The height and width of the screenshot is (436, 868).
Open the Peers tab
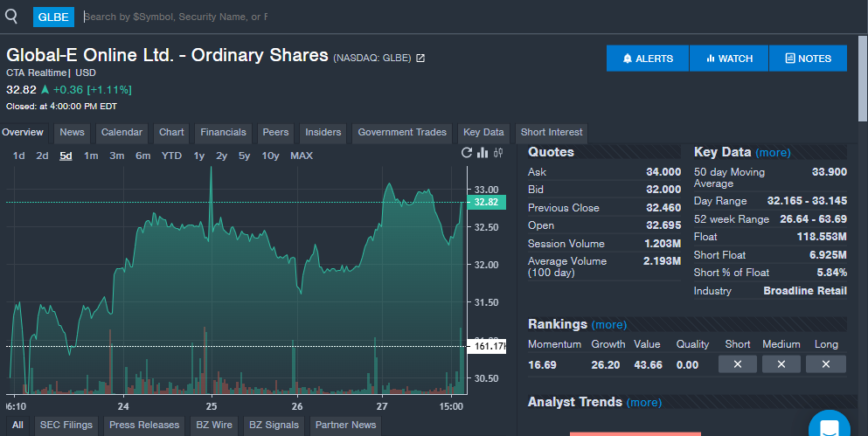point(275,133)
